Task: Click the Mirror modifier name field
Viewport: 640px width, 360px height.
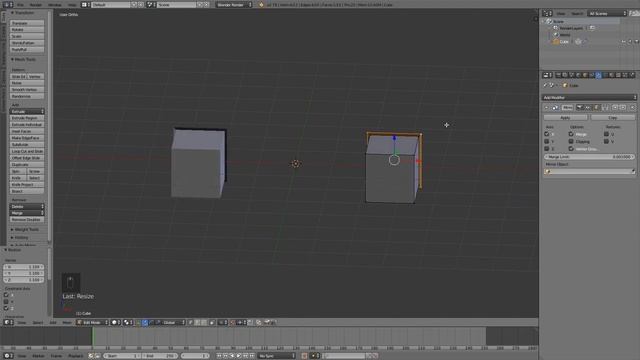Action: click(567, 107)
